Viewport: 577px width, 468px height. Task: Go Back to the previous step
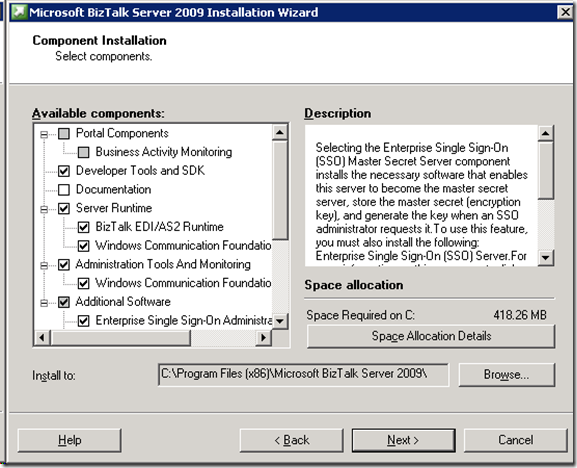pyautogui.click(x=291, y=440)
